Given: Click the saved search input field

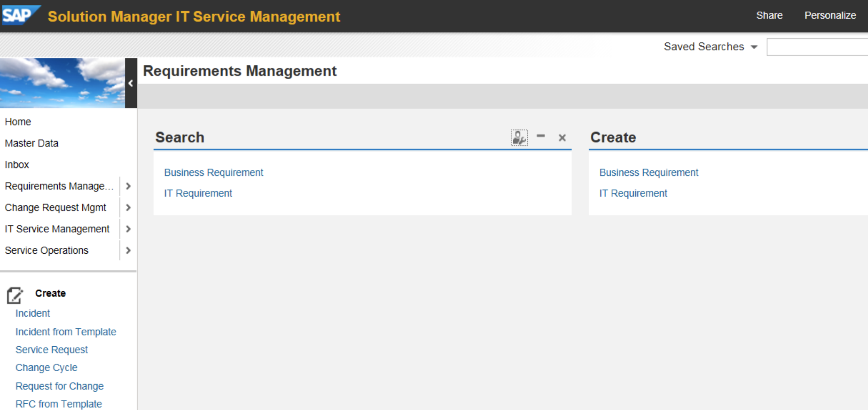Looking at the screenshot, I should tap(817, 47).
